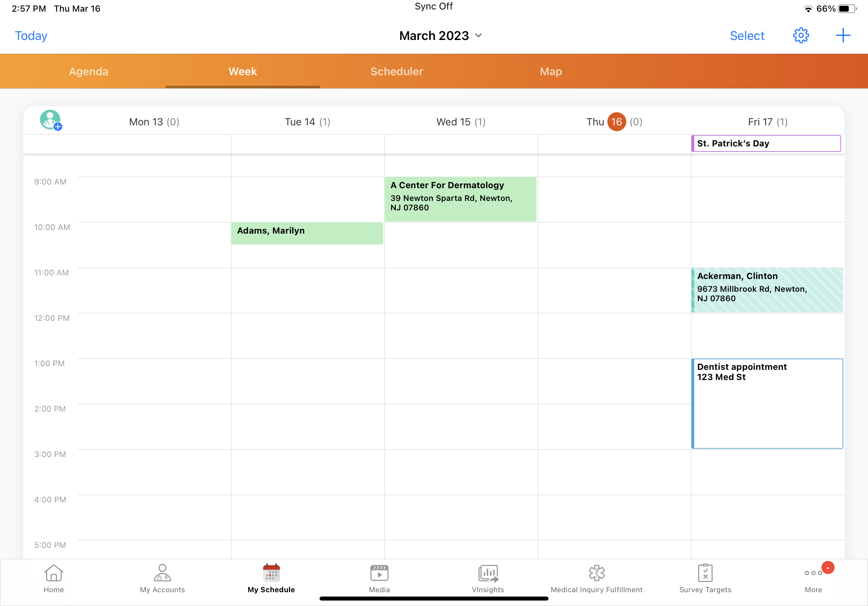Open the Media tab icon
This screenshot has height=606, width=868.
click(379, 578)
